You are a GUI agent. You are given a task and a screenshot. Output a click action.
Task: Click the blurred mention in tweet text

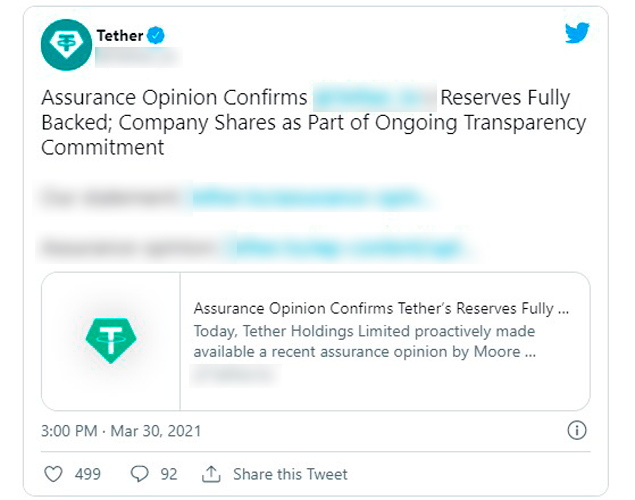(x=374, y=98)
